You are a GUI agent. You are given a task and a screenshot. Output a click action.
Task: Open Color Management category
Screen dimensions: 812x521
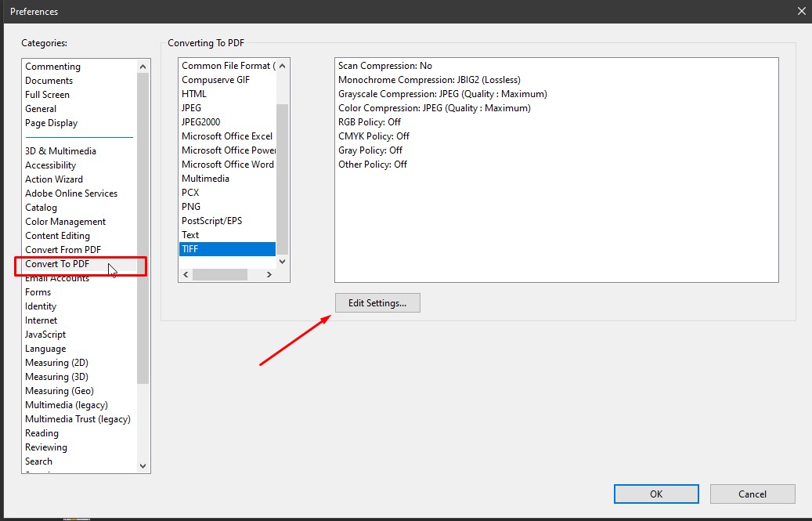coord(65,222)
